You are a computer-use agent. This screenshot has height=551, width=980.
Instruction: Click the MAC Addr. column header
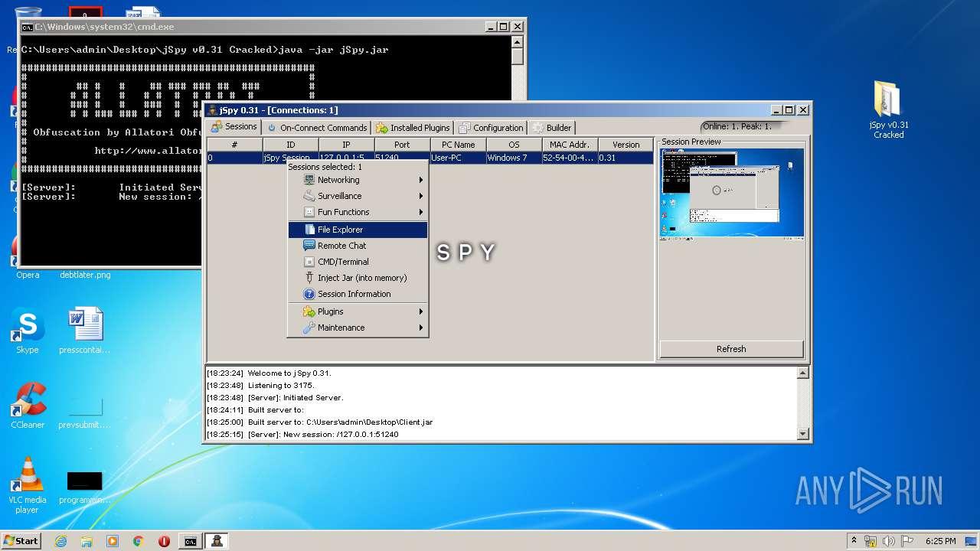pos(570,145)
